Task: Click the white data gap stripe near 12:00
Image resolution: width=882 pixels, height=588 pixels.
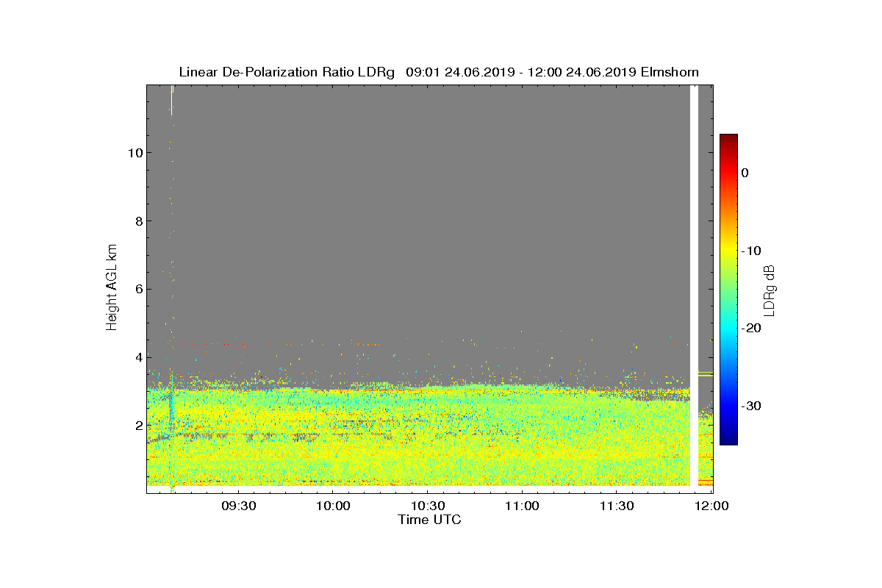Action: [694, 286]
